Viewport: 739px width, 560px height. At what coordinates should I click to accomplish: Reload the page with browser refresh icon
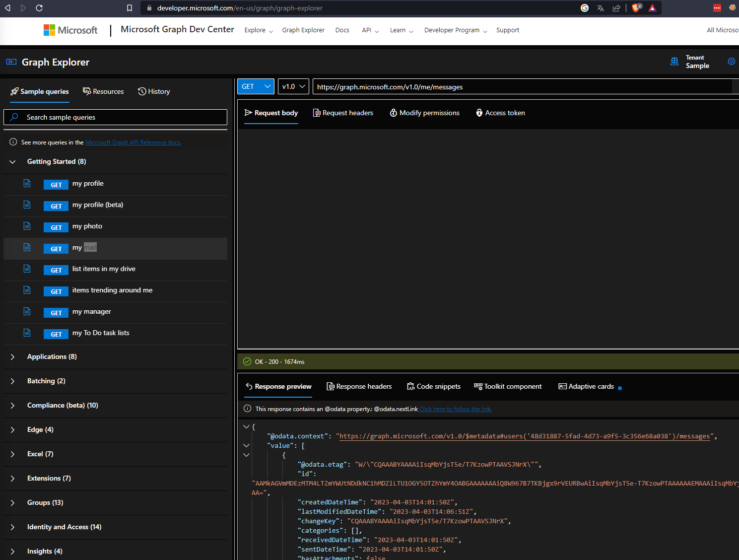click(39, 8)
